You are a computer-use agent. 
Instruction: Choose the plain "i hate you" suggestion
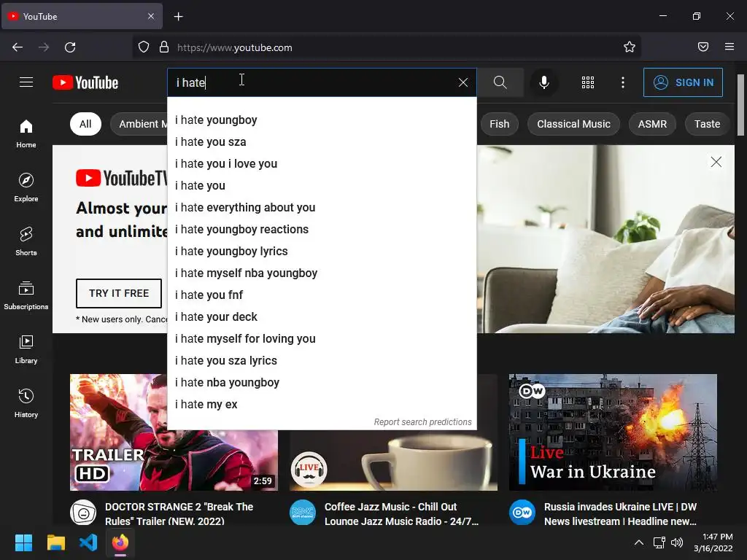322,186
